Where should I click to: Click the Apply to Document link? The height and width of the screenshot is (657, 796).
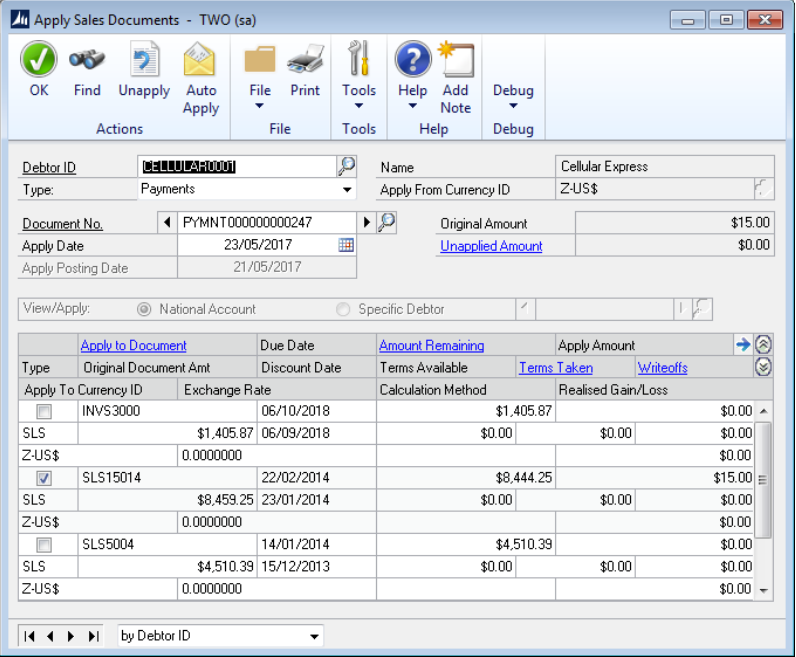133,346
